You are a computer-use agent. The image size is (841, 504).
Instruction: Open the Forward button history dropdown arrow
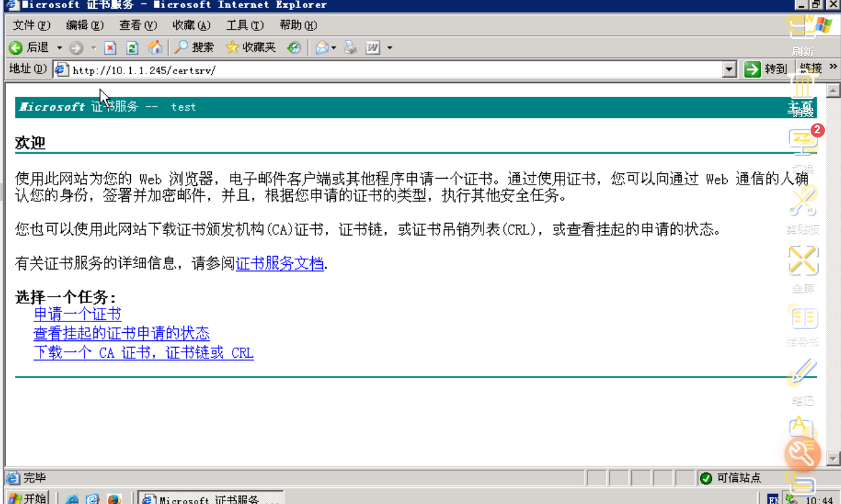click(x=94, y=48)
